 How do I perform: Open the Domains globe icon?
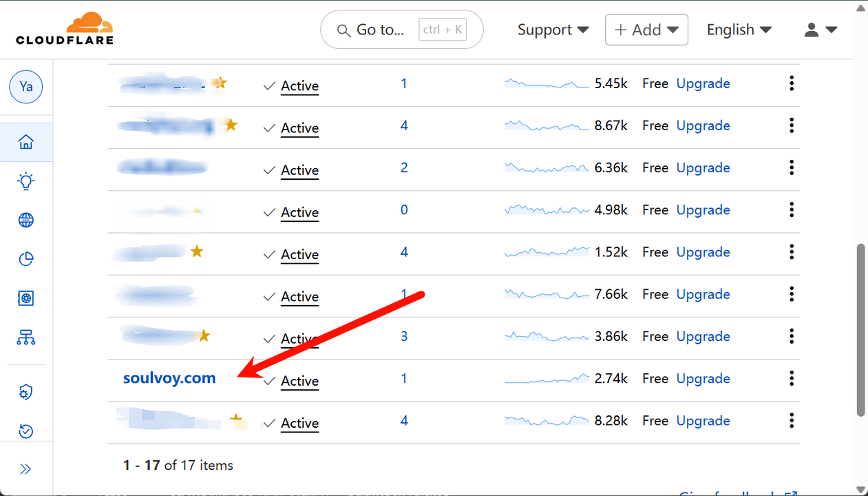point(25,220)
